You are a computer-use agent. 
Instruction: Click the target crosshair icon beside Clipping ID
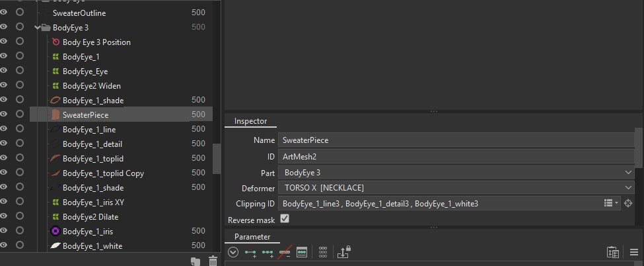[x=628, y=203]
